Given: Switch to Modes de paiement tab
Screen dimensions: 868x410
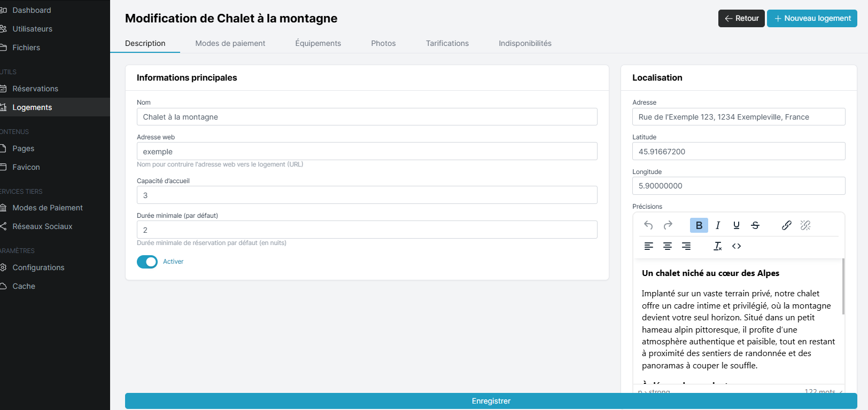Looking at the screenshot, I should (x=230, y=43).
